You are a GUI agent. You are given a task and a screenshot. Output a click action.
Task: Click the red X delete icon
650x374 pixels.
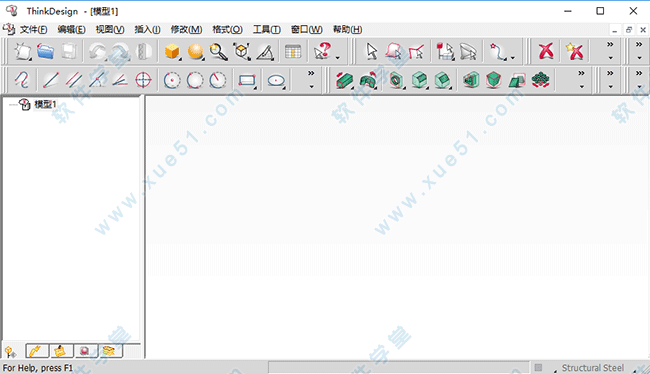(546, 51)
